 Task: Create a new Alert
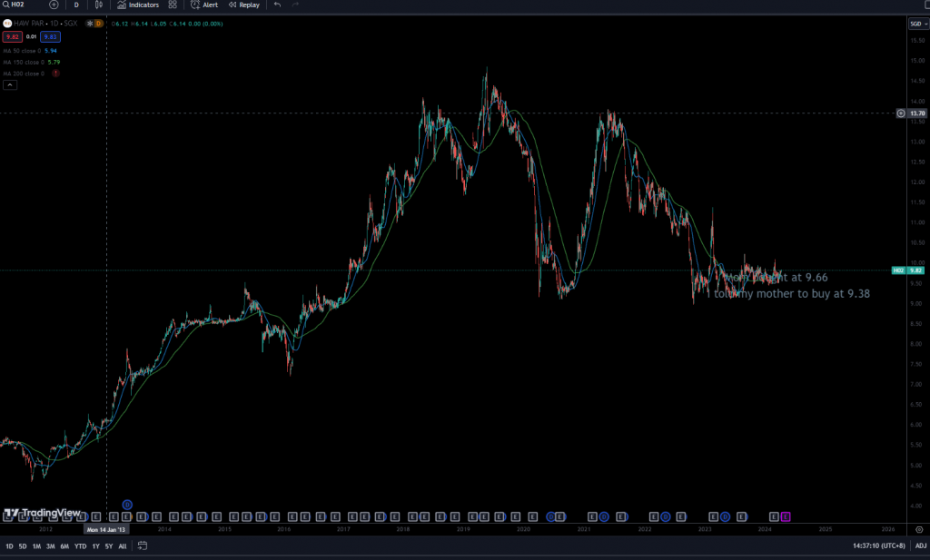point(204,5)
